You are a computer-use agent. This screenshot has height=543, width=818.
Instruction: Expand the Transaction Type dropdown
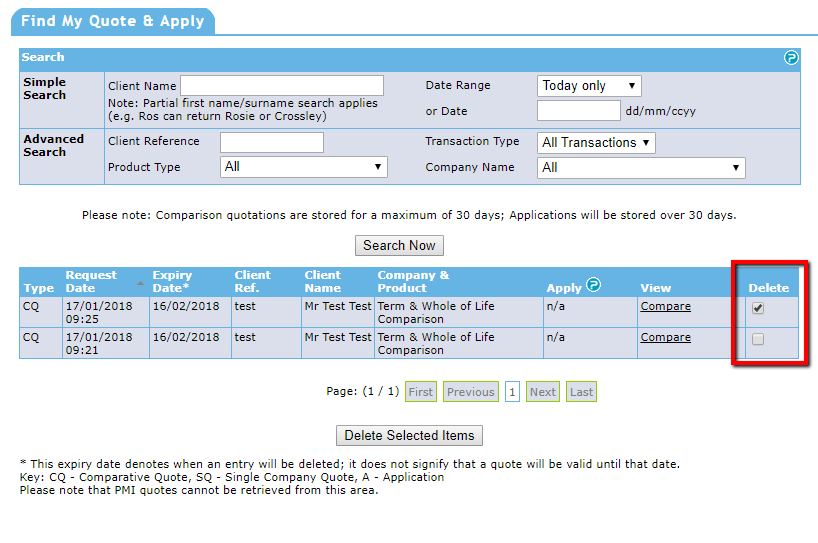(596, 143)
